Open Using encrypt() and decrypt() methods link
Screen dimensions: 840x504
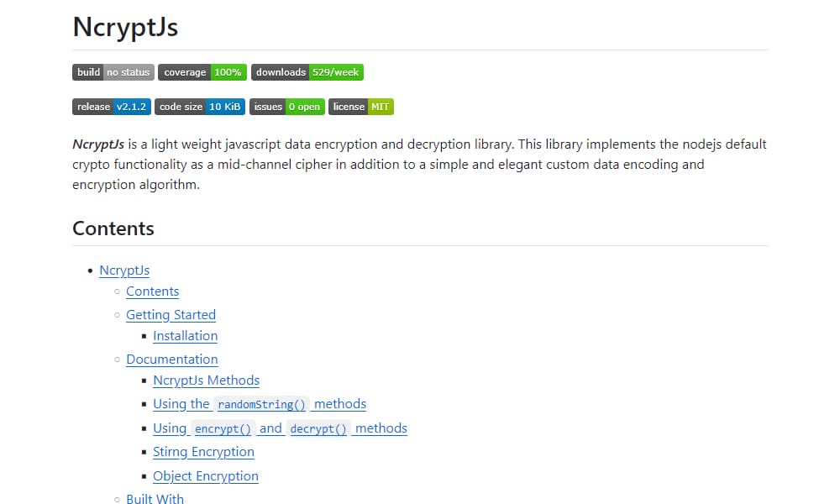click(279, 428)
